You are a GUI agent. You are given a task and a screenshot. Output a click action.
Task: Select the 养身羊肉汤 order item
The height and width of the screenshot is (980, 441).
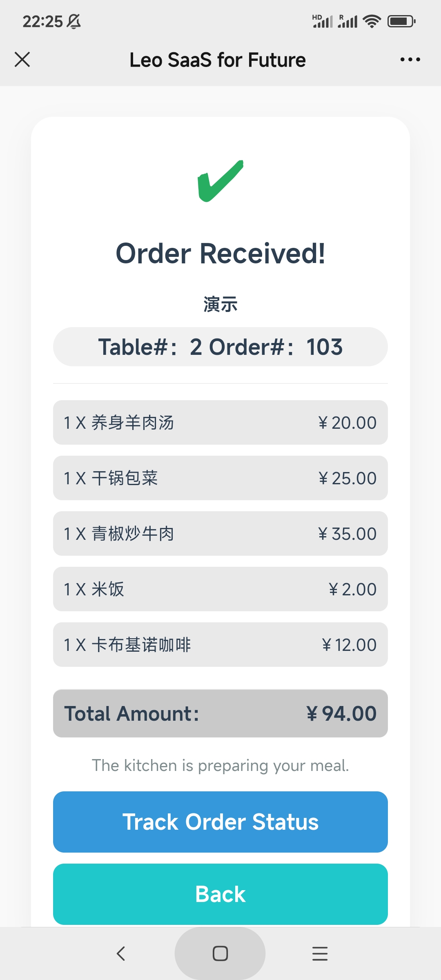tap(220, 423)
